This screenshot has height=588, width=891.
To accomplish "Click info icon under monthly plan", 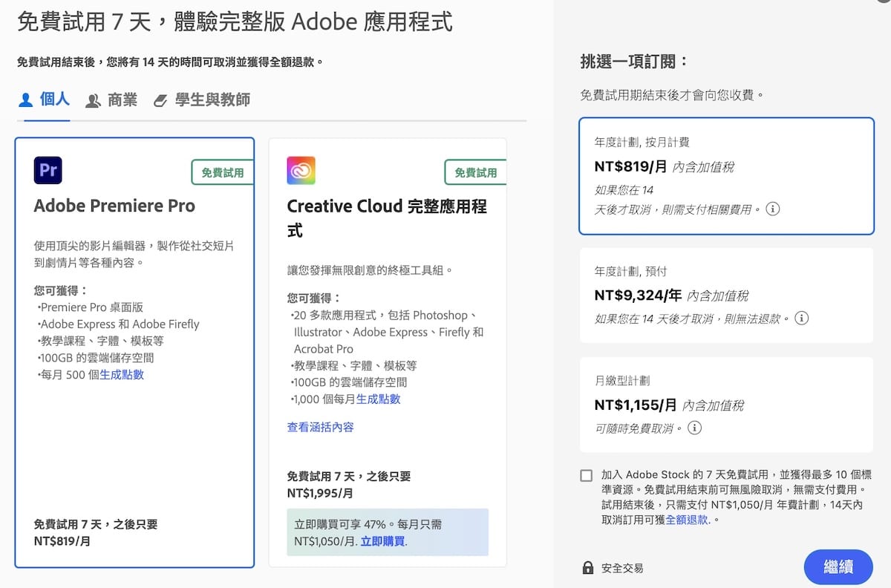I will coord(694,428).
